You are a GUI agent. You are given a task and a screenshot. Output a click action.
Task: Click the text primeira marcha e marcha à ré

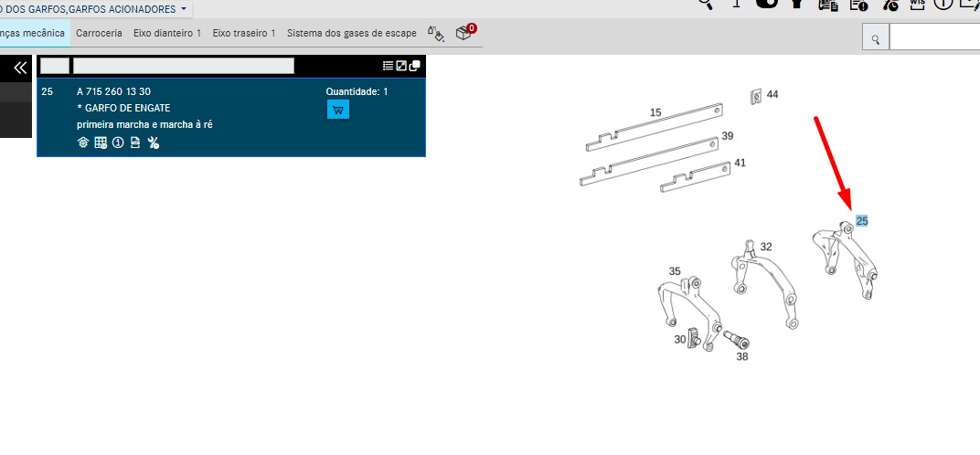coord(145,124)
